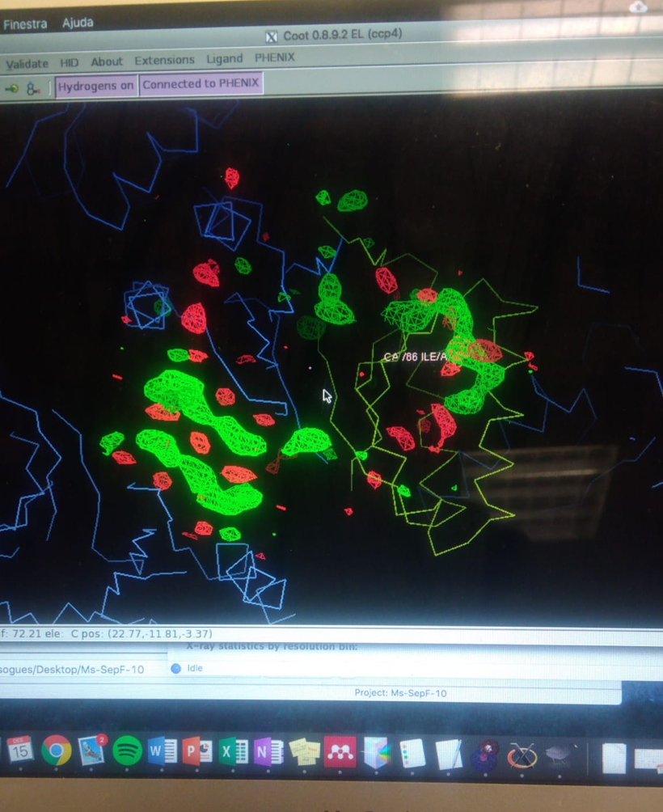
Task: Click the Calendar icon showing 15
Action: 19,750
